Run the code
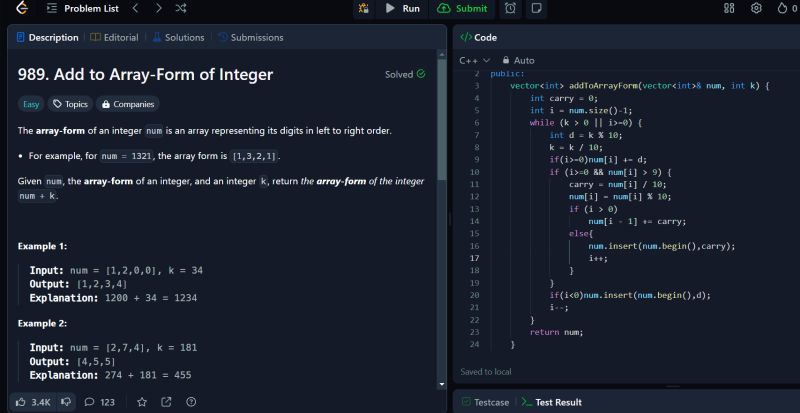Image resolution: width=800 pixels, height=413 pixels. [x=403, y=8]
